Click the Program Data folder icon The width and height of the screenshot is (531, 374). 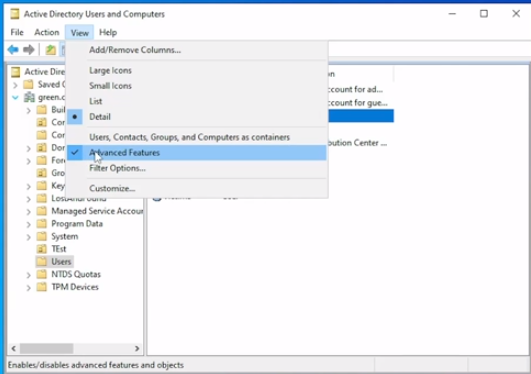click(42, 224)
